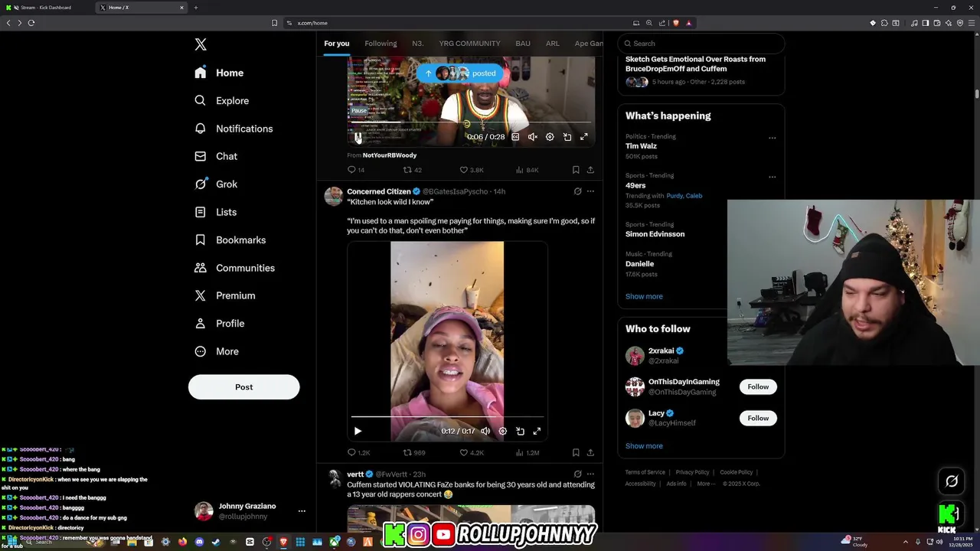Mute the Concerned Citizen video
This screenshot has height=551, width=980.
click(485, 431)
